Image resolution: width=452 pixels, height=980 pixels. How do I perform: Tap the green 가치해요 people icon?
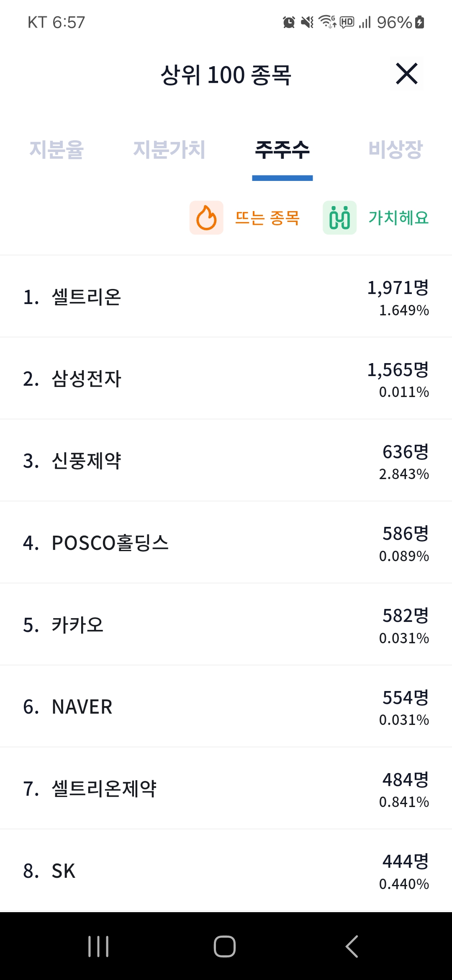coord(339,218)
